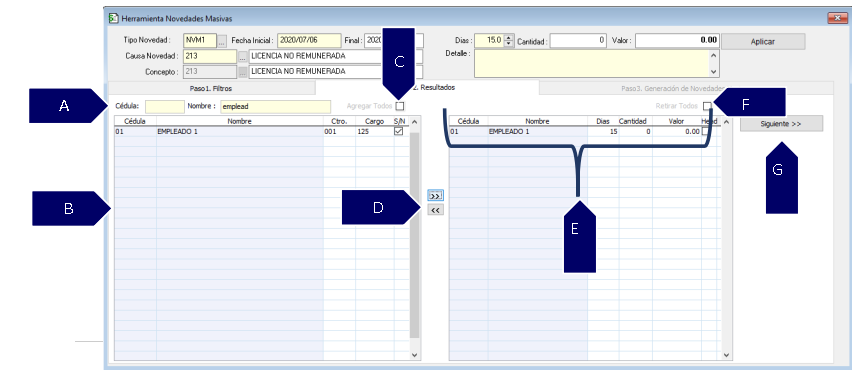Click the Aplicar button
The image size is (865, 378).
(762, 41)
